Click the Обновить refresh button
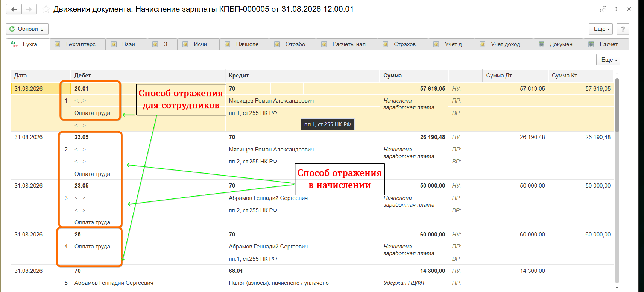The image size is (644, 292). pos(27,29)
